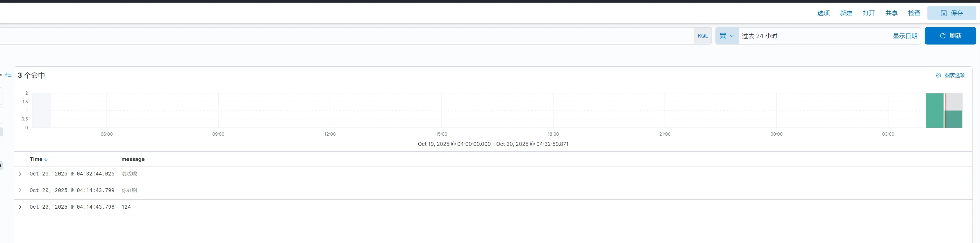980x243 pixels.
Task: Open the 选项 menu
Action: pos(823,13)
